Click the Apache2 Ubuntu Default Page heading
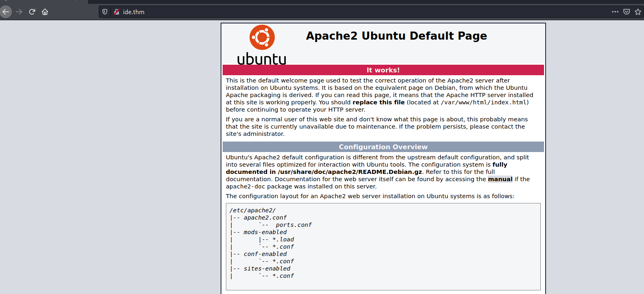The image size is (644, 294). pyautogui.click(x=396, y=36)
